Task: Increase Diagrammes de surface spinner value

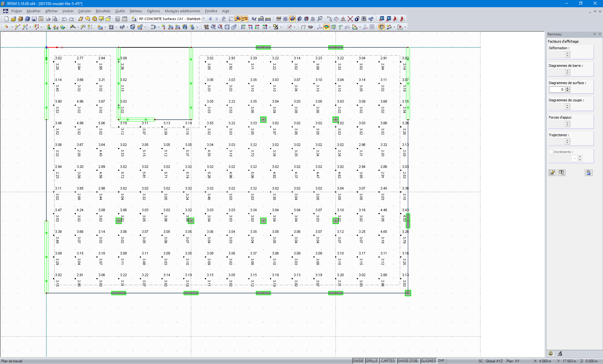Action: 568,88
